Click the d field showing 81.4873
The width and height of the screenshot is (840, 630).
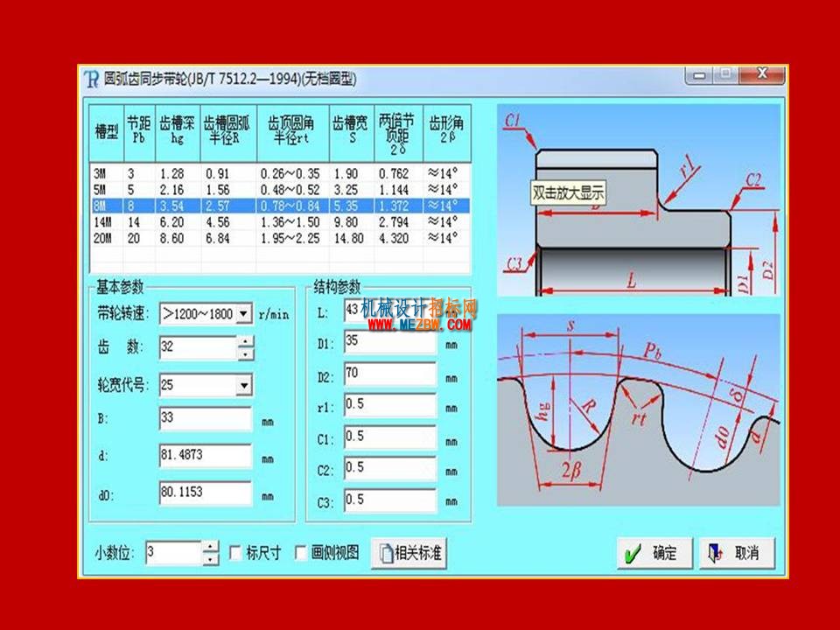pyautogui.click(x=205, y=456)
